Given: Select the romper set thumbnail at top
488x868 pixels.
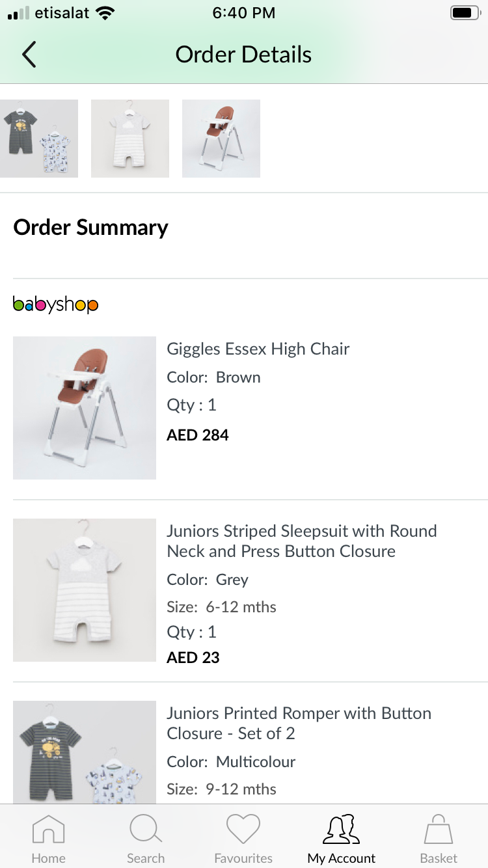Looking at the screenshot, I should click(39, 139).
